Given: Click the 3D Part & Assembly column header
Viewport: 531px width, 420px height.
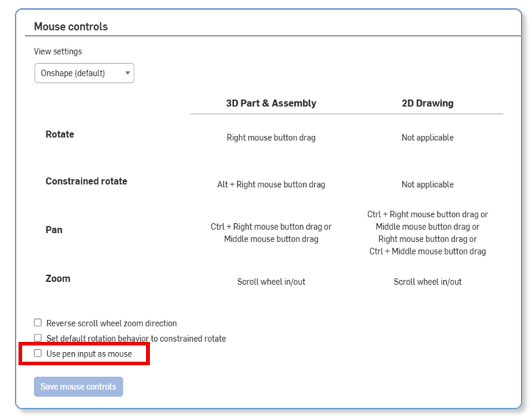Looking at the screenshot, I should (x=271, y=103).
